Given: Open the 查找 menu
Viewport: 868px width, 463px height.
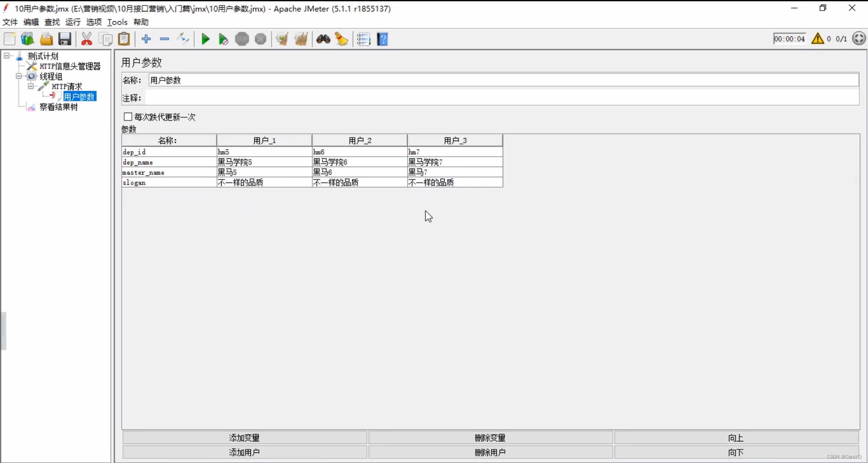Looking at the screenshot, I should tap(52, 22).
